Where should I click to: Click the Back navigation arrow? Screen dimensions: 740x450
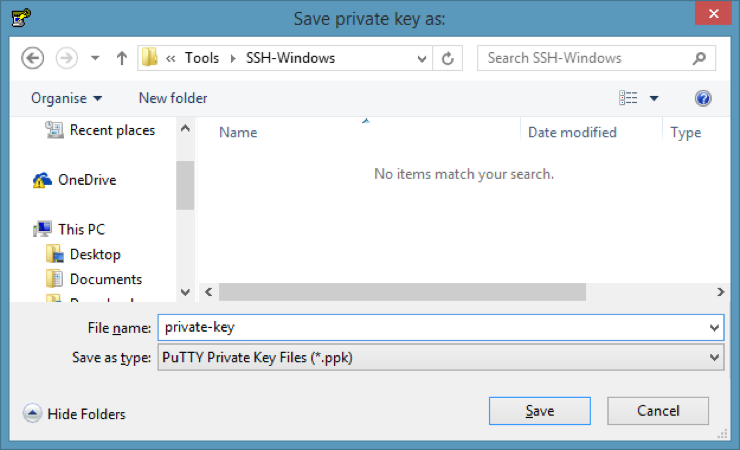point(33,58)
